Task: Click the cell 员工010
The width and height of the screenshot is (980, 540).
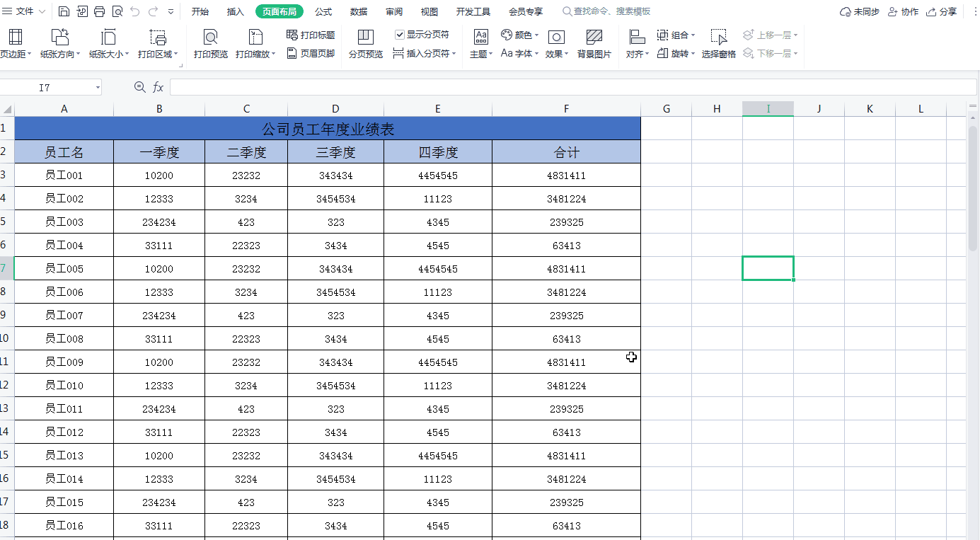Action: [64, 385]
